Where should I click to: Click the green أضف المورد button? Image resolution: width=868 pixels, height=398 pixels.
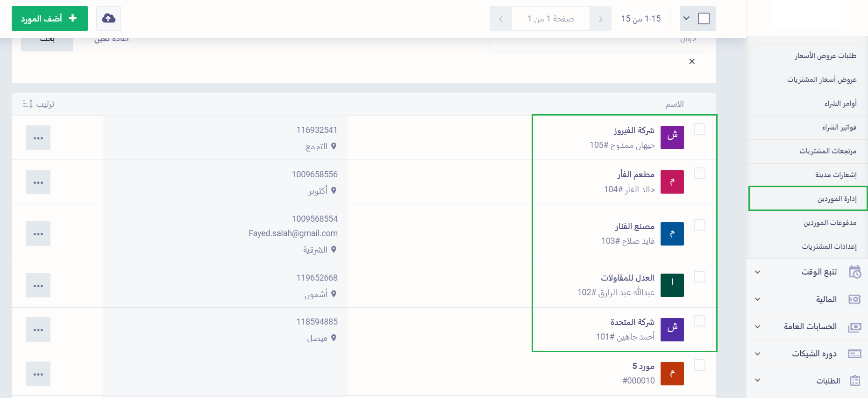click(50, 18)
